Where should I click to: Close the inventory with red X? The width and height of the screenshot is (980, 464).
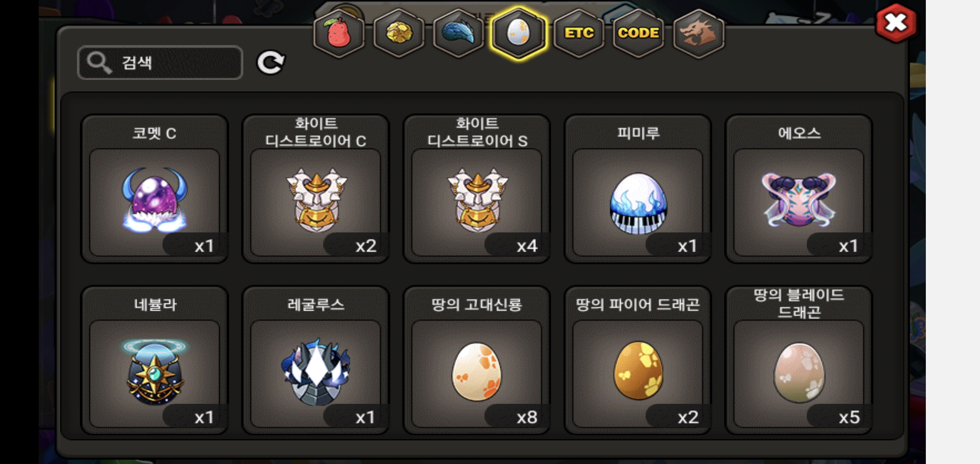click(896, 23)
